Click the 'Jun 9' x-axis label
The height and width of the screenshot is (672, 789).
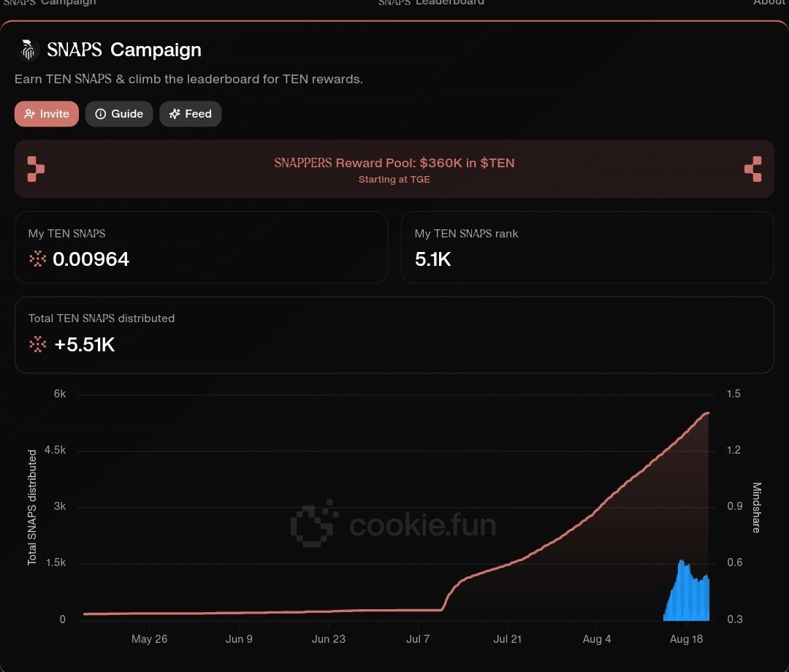click(238, 639)
